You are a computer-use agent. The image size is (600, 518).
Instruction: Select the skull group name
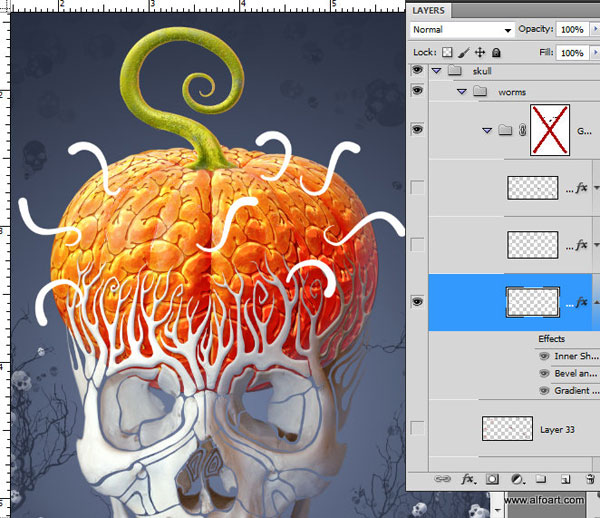(482, 71)
